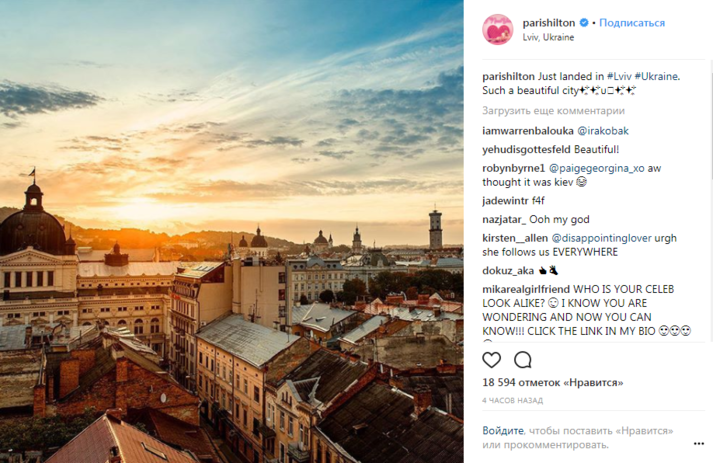Viewport: 713px width, 463px height.
Task: Open @irakobak mention link
Action: coord(603,131)
